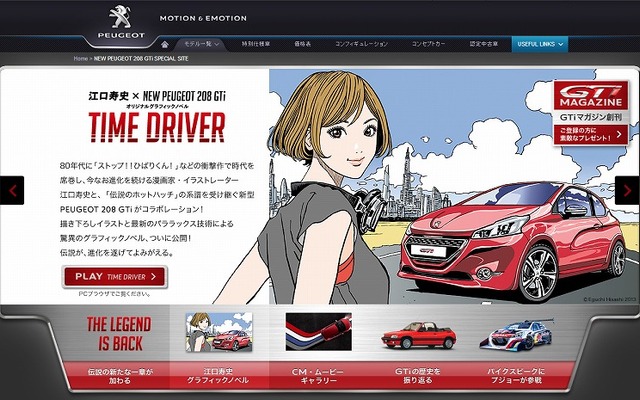The width and height of the screenshot is (640, 400).
Task: Select コンフィギュレーション menu item
Action: click(361, 44)
